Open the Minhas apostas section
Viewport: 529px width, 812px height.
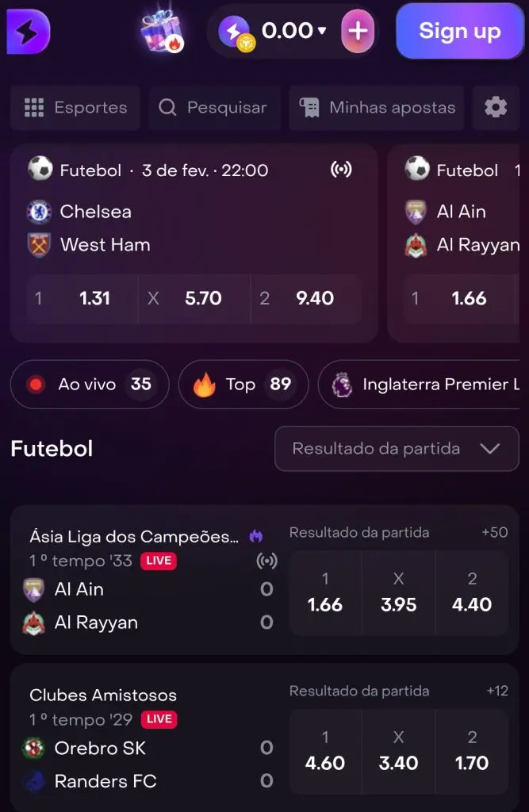point(376,108)
